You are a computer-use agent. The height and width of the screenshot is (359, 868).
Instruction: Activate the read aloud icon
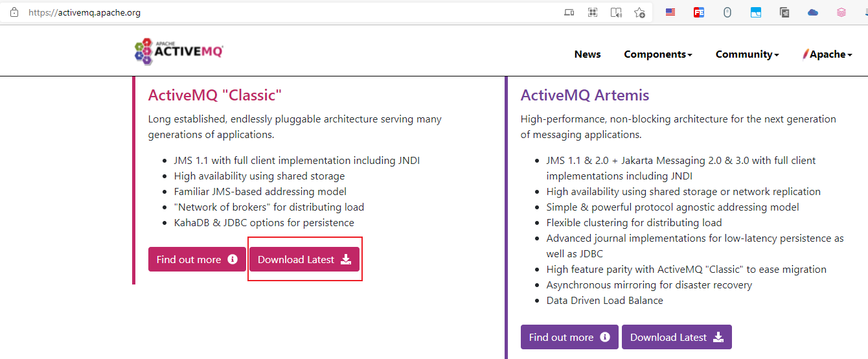pos(616,12)
